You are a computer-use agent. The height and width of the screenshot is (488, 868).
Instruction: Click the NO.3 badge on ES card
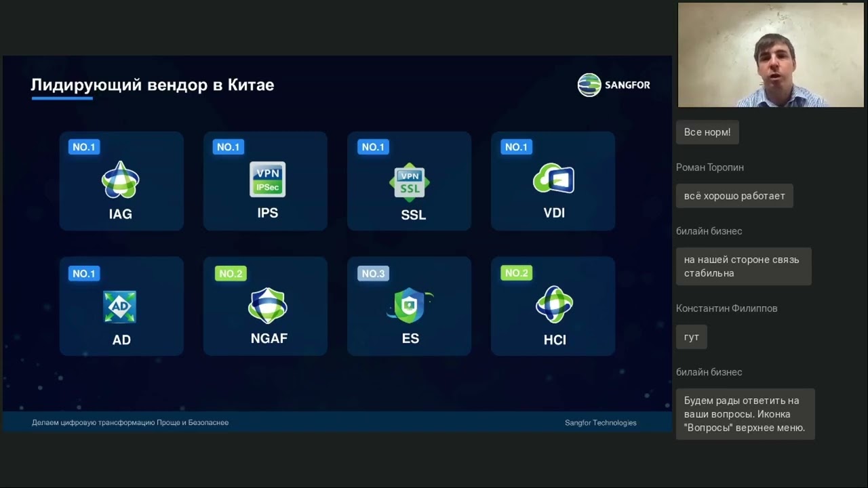(373, 274)
